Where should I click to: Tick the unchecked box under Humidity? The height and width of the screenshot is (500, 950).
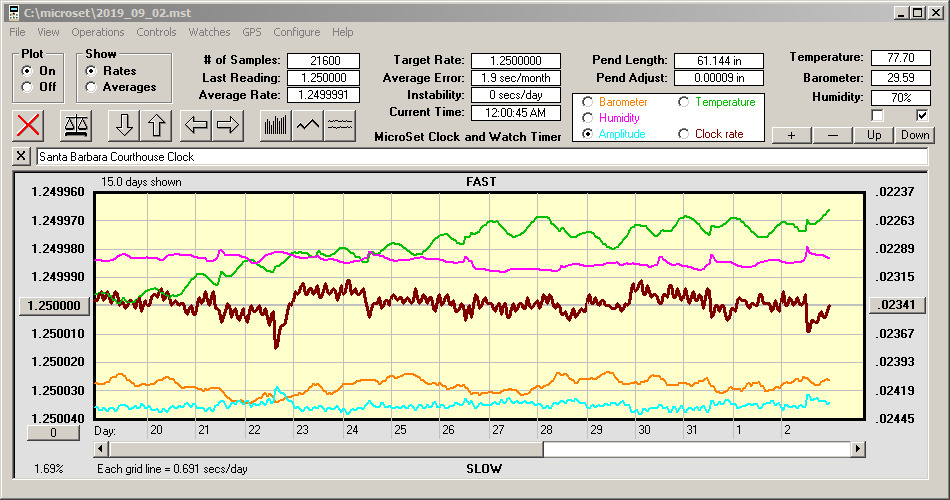coord(877,115)
